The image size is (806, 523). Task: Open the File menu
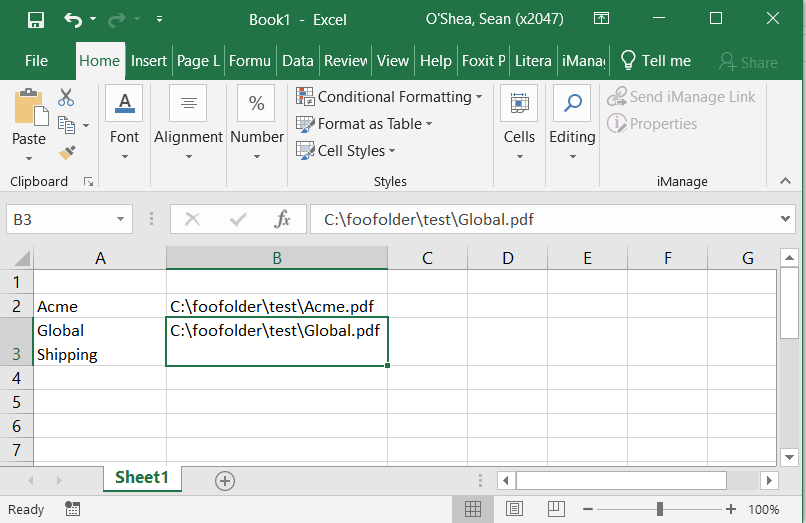[x=36, y=61]
